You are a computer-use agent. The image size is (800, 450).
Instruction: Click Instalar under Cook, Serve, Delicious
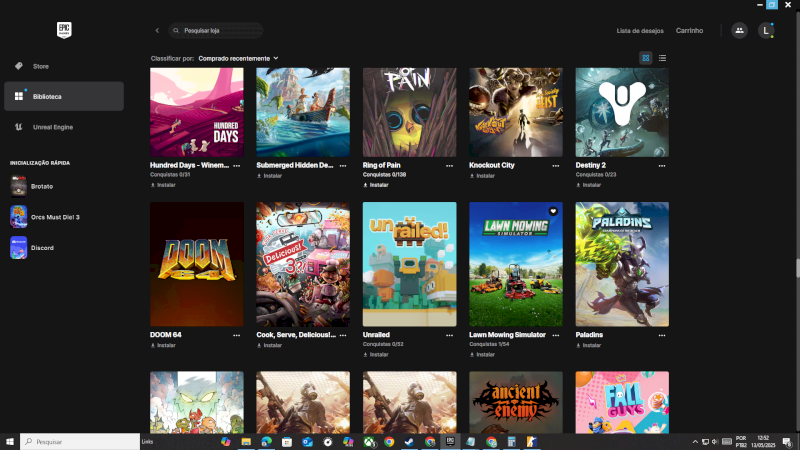click(x=269, y=345)
